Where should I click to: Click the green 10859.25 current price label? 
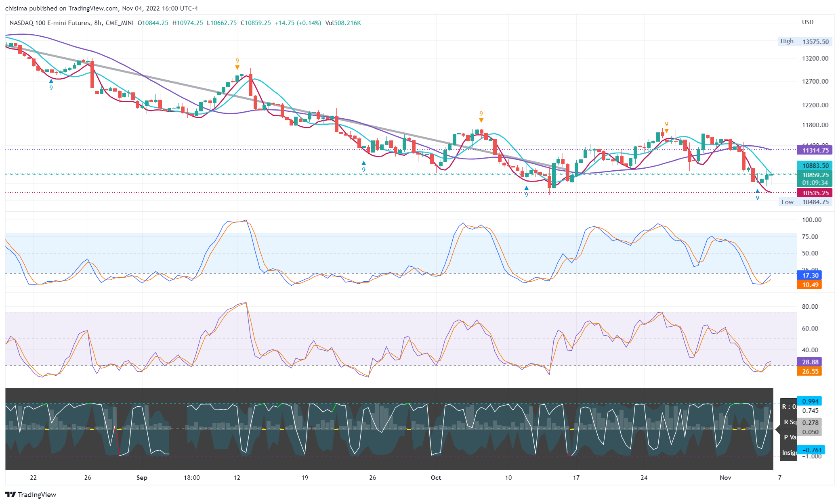point(814,175)
